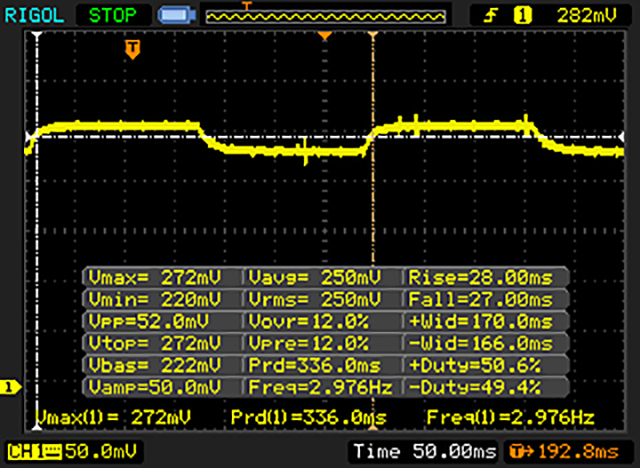Click the -Wid=166.0ms measurement
Image resolution: width=640 pixels, height=468 pixels.
[480, 343]
